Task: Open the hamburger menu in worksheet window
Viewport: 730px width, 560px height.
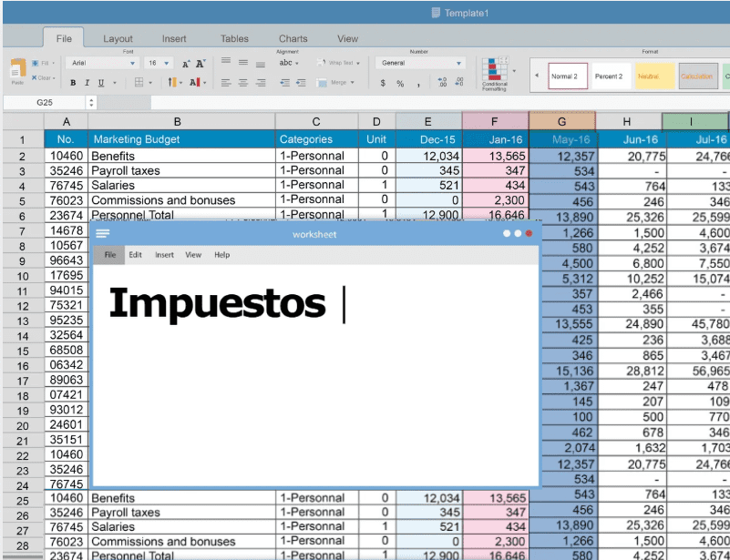Action: coord(102,233)
